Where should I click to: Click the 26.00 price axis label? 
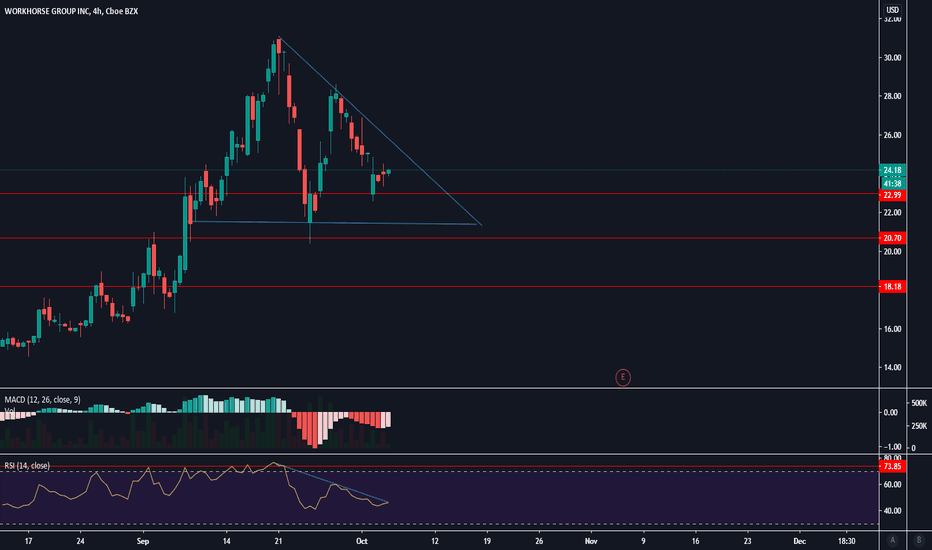[892, 135]
